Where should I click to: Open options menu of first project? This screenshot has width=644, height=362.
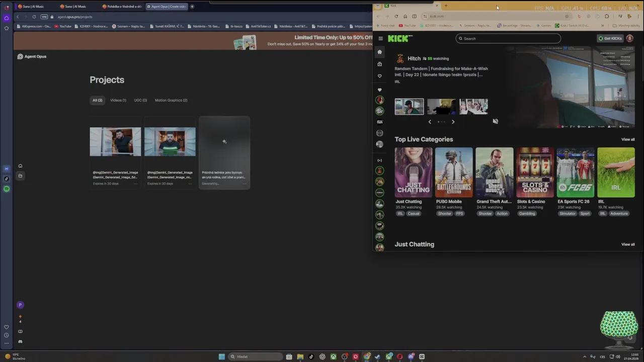click(135, 184)
